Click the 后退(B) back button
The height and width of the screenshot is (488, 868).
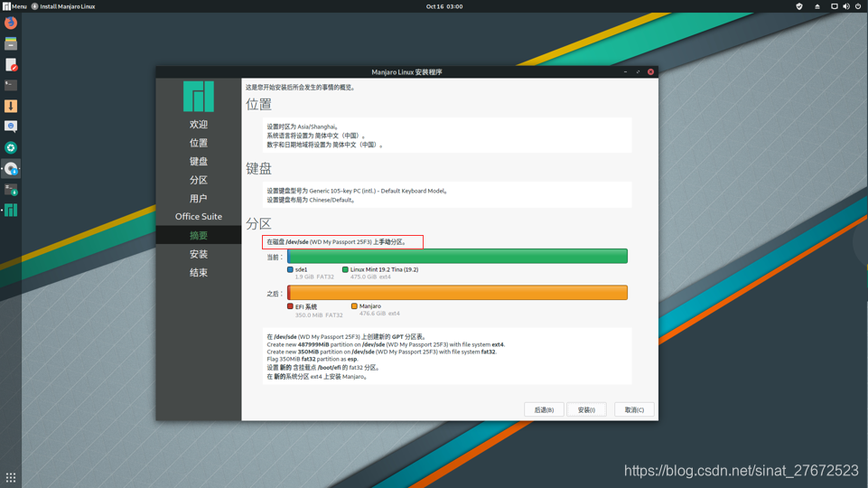[x=544, y=410]
